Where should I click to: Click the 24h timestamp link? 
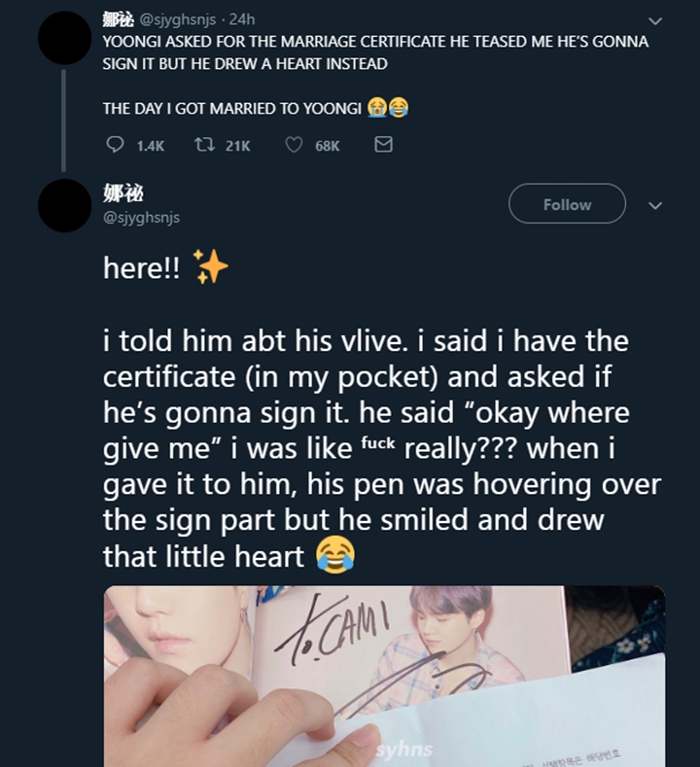[x=242, y=19]
